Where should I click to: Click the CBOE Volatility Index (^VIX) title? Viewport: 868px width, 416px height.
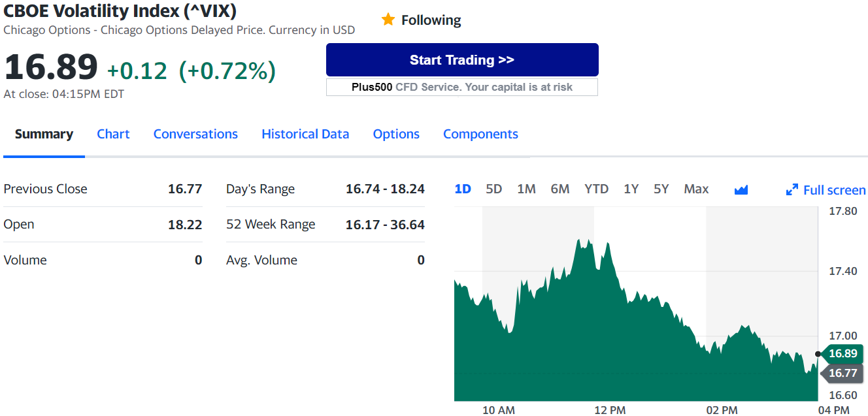pyautogui.click(x=120, y=11)
